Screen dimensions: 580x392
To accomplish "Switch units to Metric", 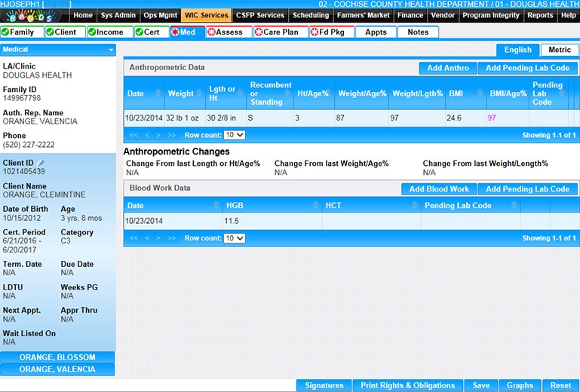I will click(560, 50).
